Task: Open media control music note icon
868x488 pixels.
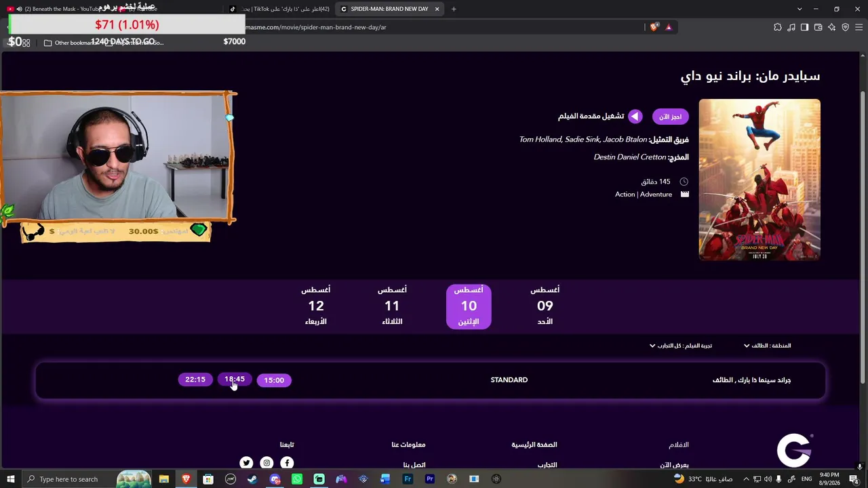Action: [x=791, y=27]
